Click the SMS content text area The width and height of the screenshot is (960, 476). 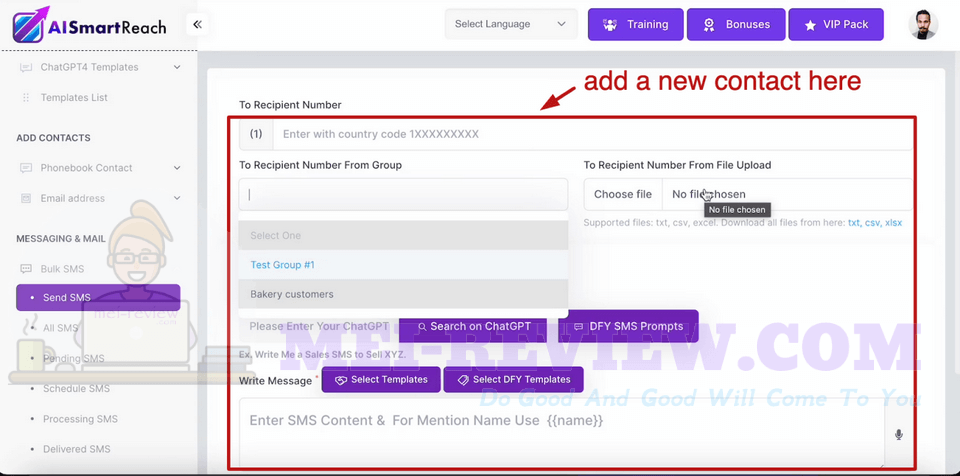tap(561, 433)
